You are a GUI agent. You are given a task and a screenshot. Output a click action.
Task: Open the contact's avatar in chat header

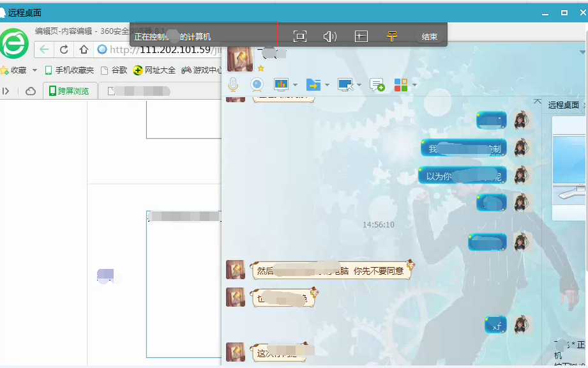[240, 59]
